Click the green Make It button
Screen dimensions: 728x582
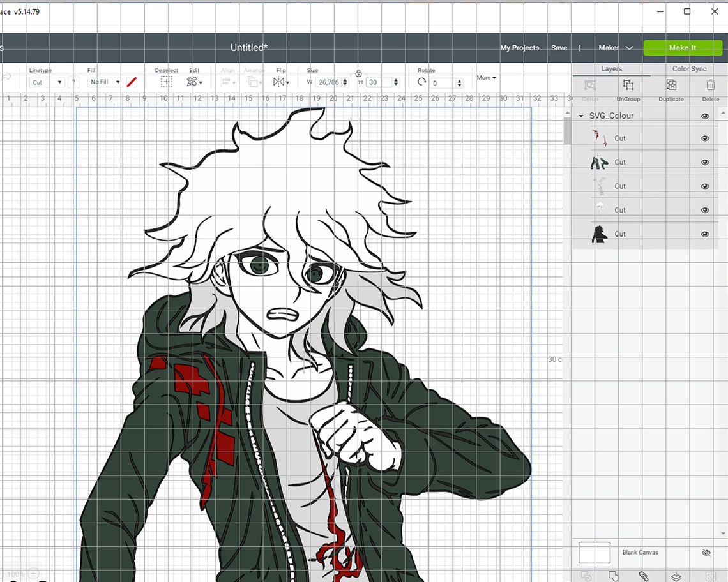[683, 48]
